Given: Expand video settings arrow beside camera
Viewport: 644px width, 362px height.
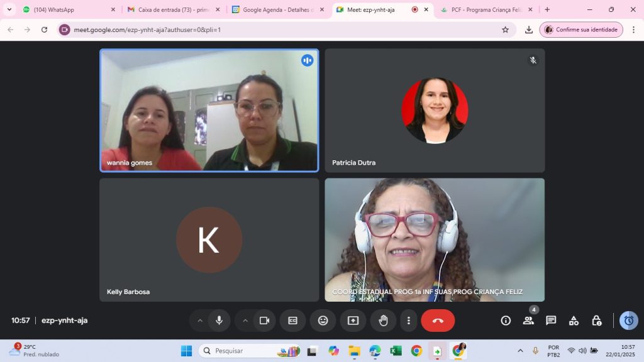Looking at the screenshot, I should tap(245, 321).
